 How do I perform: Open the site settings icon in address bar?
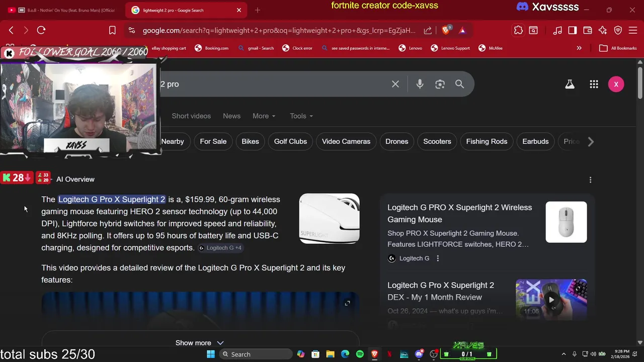(132, 30)
